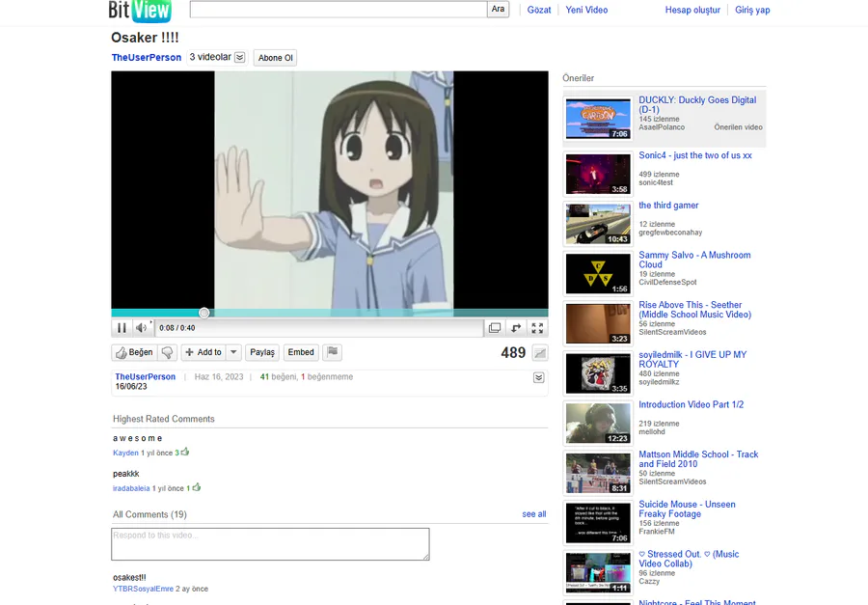The height and width of the screenshot is (605, 868).
Task: Show video statistics chart icon
Action: pos(540,353)
